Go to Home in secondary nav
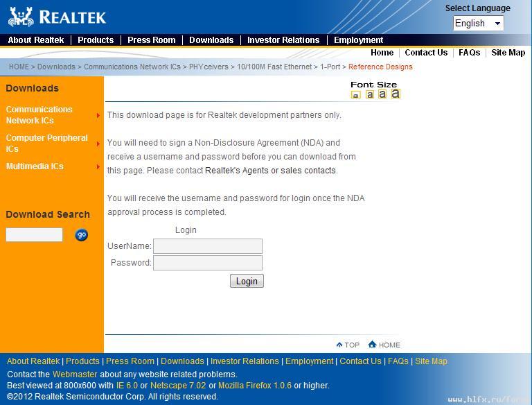The width and height of the screenshot is (532, 405). tap(382, 53)
